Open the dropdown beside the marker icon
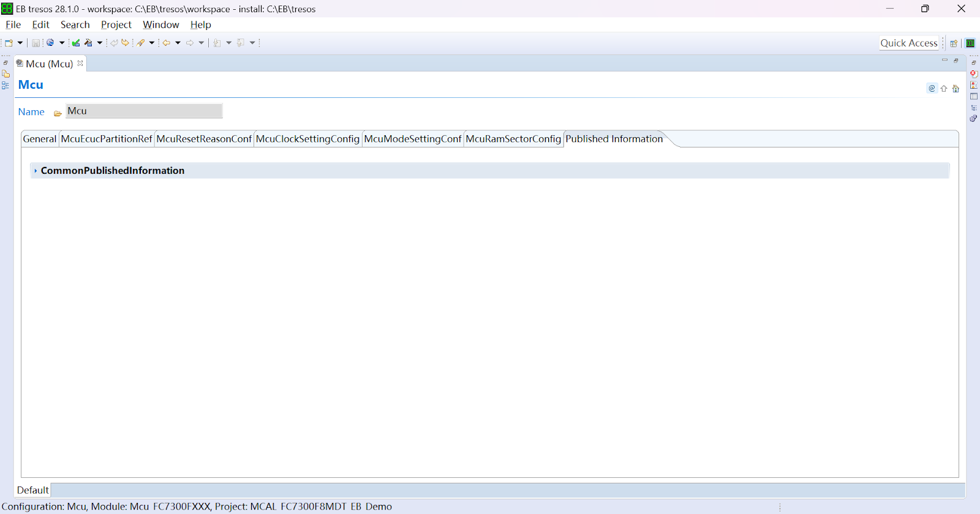The width and height of the screenshot is (980, 514). pyautogui.click(x=152, y=43)
